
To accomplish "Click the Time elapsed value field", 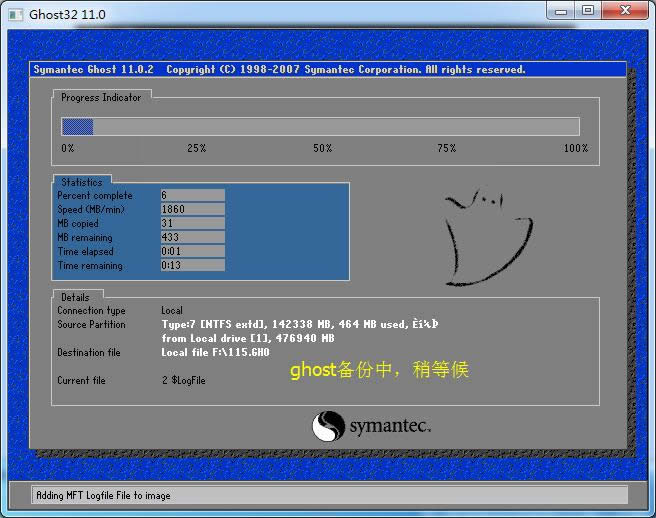I will 192,252.
